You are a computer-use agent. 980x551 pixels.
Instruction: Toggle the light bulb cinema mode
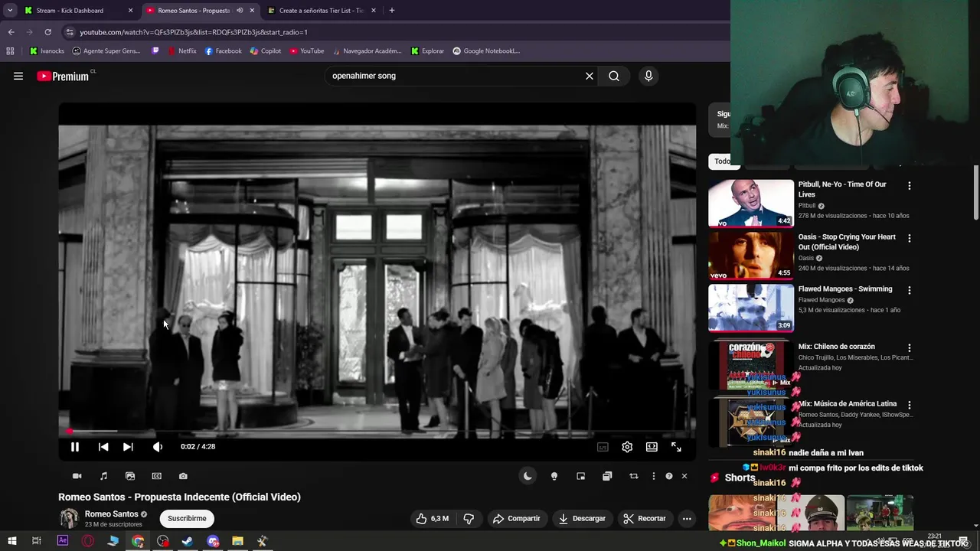tap(554, 476)
